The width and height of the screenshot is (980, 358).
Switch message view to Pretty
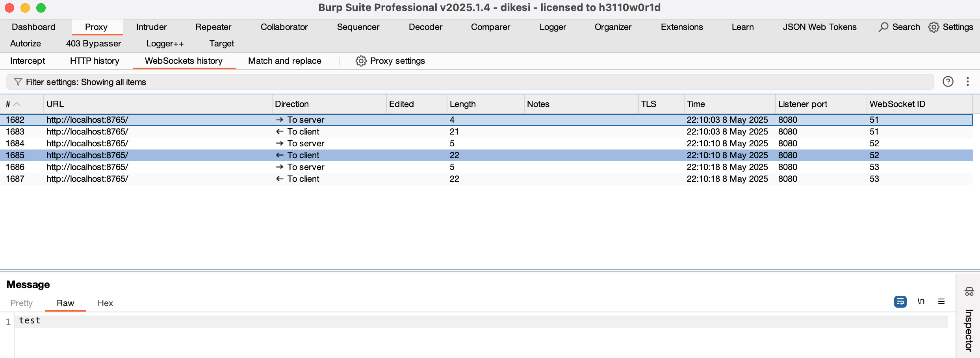21,303
